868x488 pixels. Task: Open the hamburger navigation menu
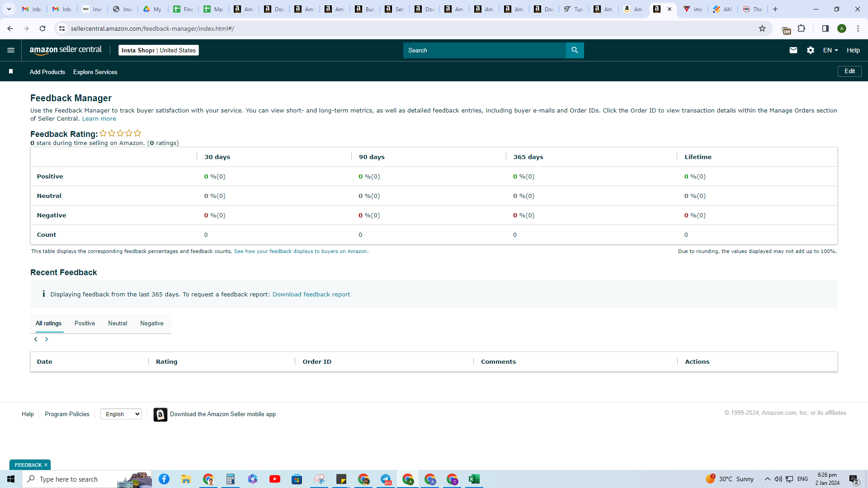coord(11,50)
